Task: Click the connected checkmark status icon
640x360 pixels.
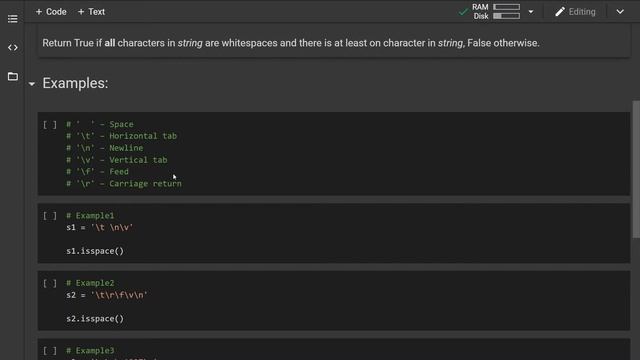Action: (x=463, y=12)
